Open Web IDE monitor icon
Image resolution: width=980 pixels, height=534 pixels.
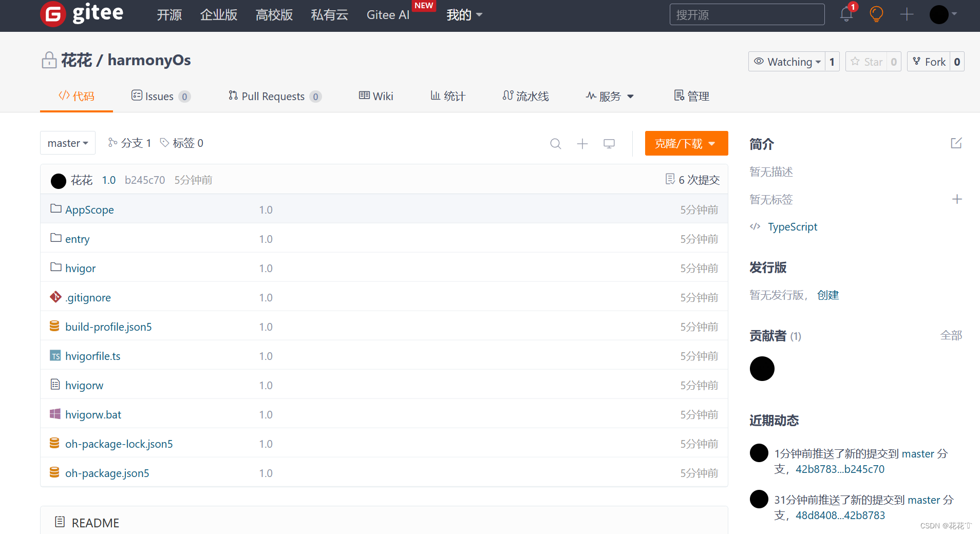tap(609, 144)
